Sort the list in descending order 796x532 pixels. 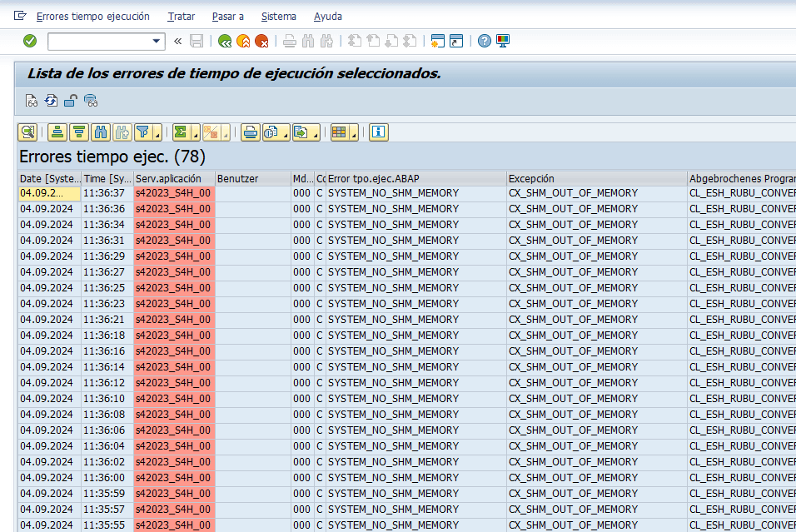coord(79,132)
